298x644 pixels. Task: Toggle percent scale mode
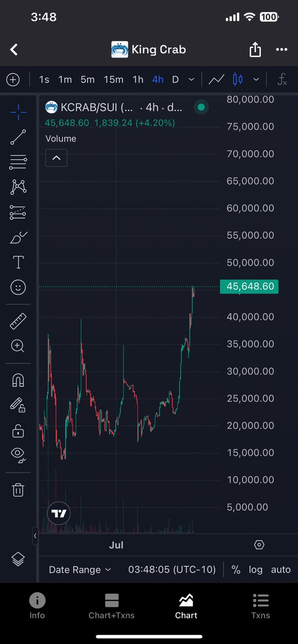[236, 569]
